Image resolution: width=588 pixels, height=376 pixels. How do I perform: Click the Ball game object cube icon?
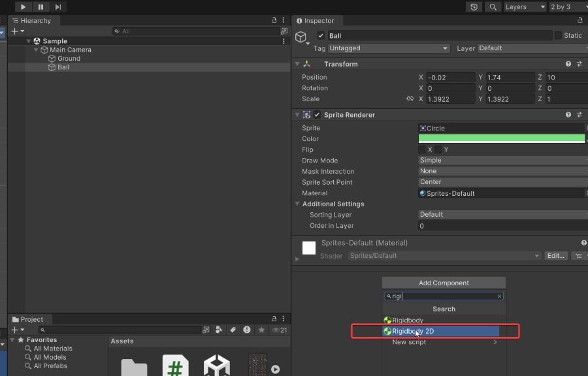[x=301, y=37]
